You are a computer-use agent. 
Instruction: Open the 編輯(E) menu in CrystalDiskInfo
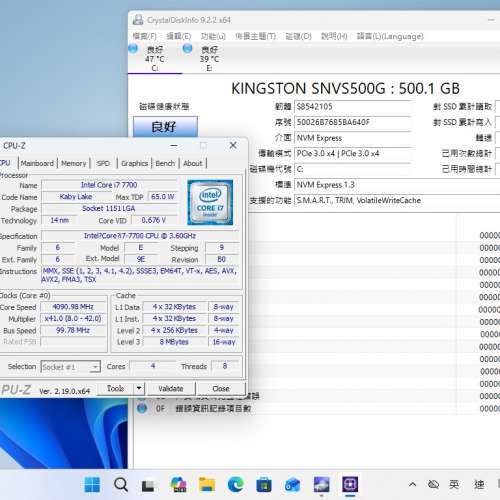(x=179, y=36)
